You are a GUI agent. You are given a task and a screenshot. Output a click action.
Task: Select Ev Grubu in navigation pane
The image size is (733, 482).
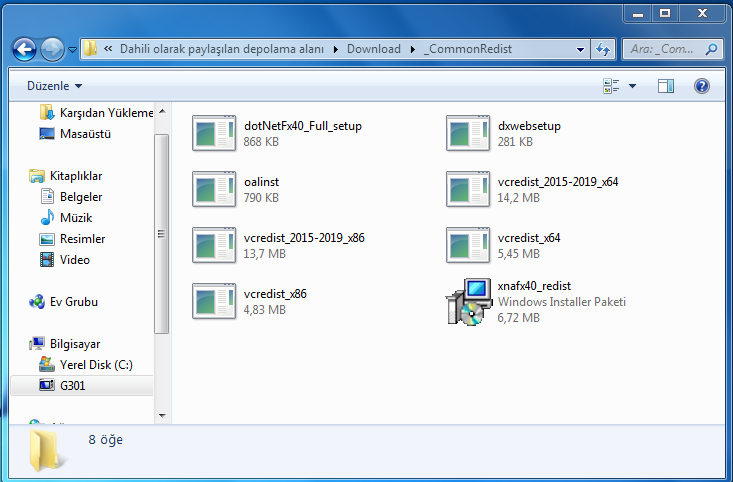point(74,302)
